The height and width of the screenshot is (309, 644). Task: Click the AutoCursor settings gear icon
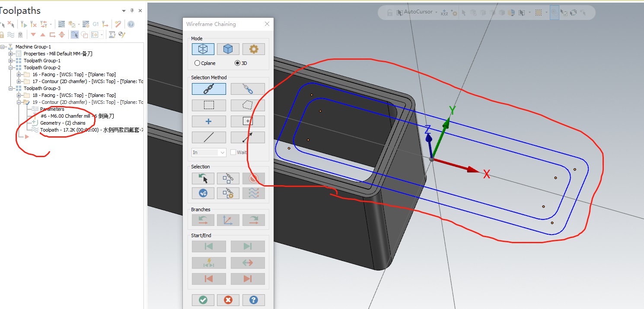point(454,13)
